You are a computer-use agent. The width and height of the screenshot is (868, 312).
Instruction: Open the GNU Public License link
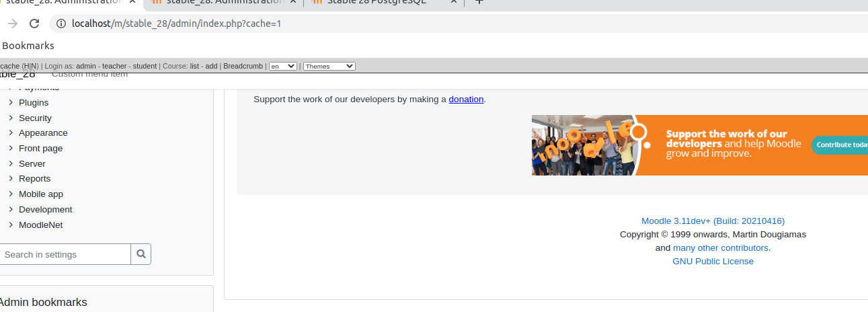pyautogui.click(x=713, y=262)
